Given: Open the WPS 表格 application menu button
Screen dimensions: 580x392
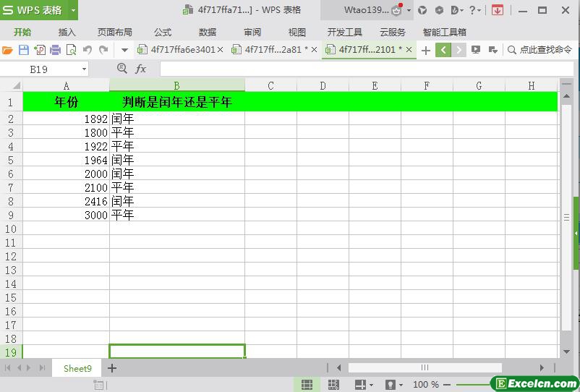Looking at the screenshot, I should (35, 10).
